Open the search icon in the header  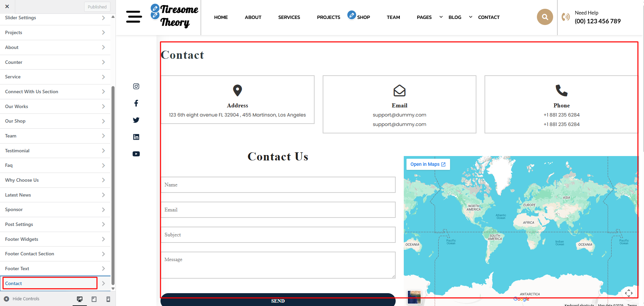pyautogui.click(x=545, y=17)
